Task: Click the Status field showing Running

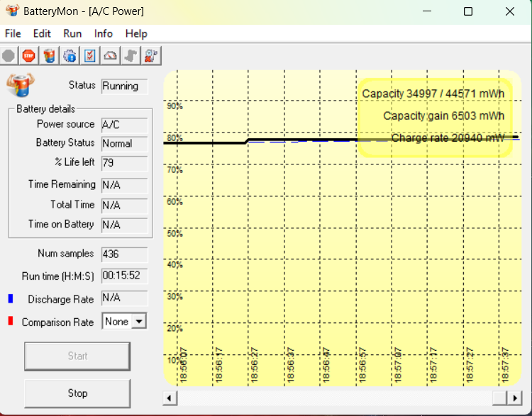Action: click(x=125, y=86)
